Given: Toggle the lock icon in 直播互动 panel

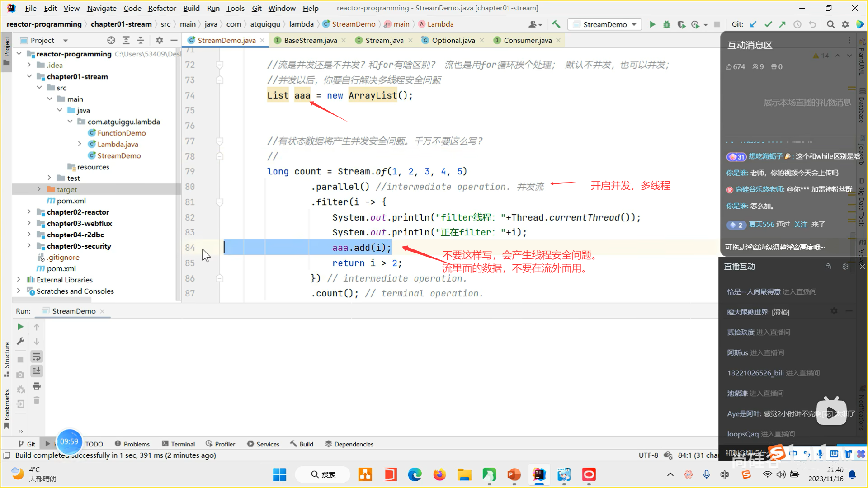Looking at the screenshot, I should click(828, 267).
